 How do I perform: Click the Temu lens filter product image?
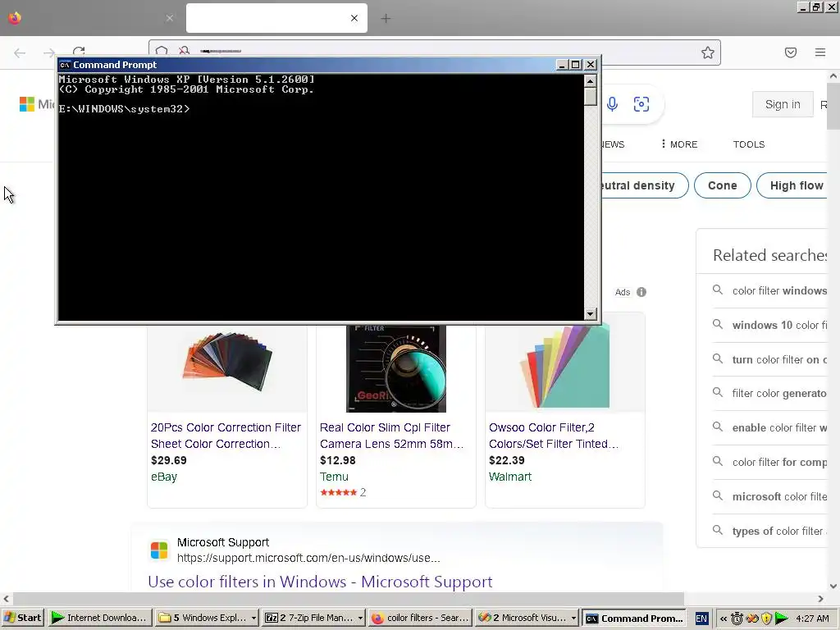(x=396, y=368)
